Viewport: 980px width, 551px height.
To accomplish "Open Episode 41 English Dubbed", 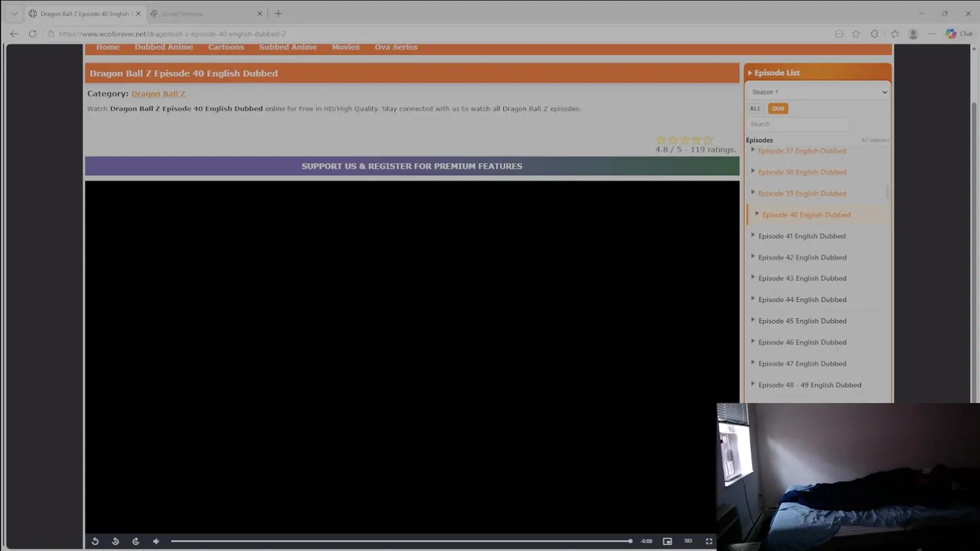I will [x=802, y=236].
